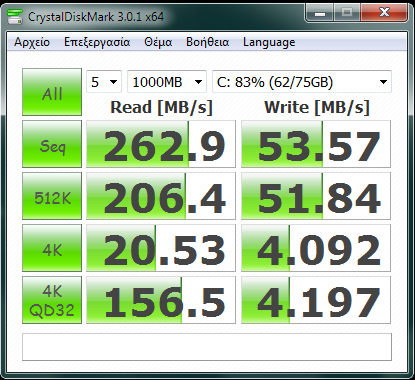
Task: Select the 4K write value 4.092
Action: [316, 248]
